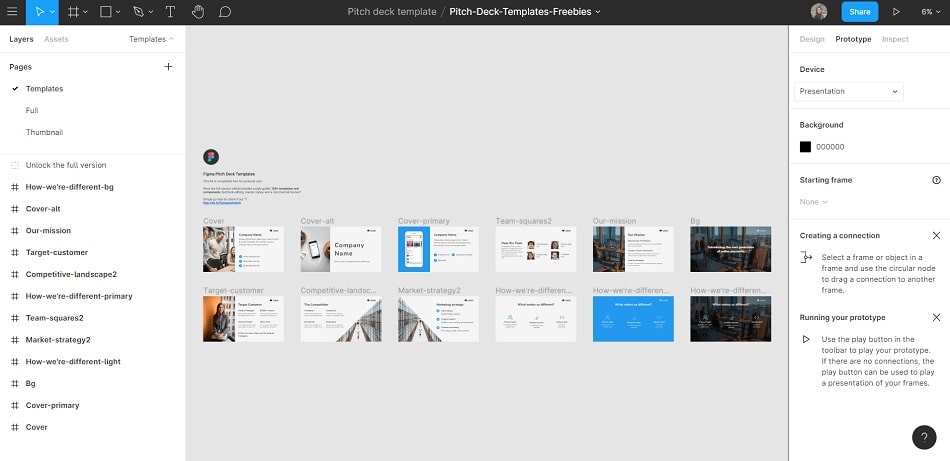Select the Hand tool
Screen dimensions: 950x461
[x=198, y=12]
